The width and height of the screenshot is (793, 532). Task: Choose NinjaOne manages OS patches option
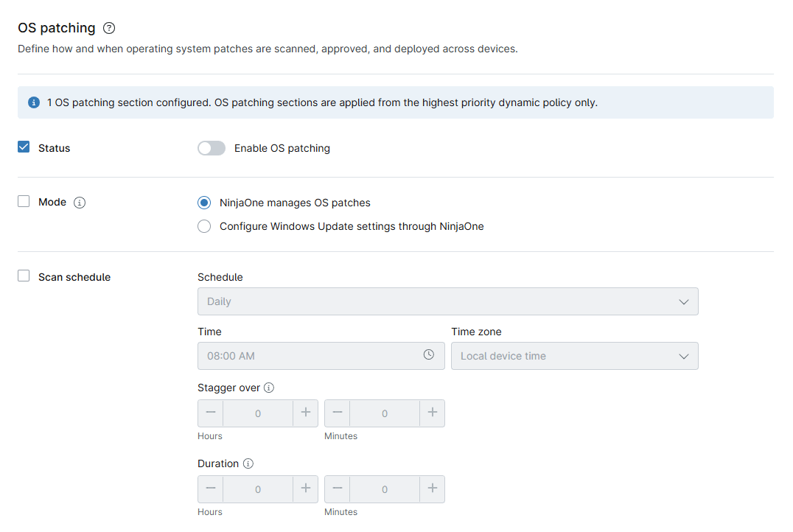pos(203,203)
